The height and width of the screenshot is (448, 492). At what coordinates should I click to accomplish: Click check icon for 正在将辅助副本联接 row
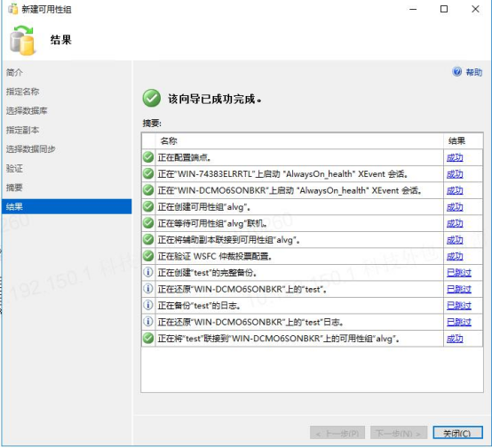click(x=148, y=239)
